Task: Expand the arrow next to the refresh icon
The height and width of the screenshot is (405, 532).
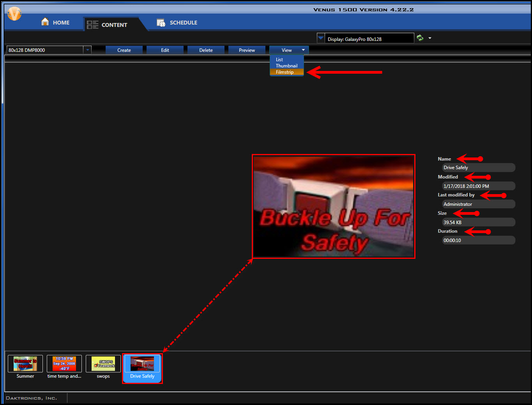Action: click(x=429, y=38)
